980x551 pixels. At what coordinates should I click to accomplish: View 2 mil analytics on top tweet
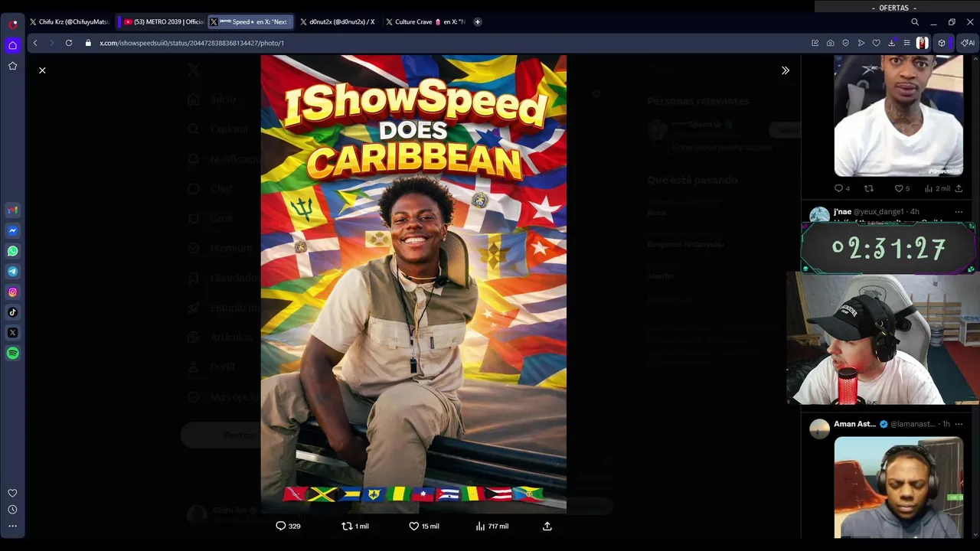(x=937, y=188)
